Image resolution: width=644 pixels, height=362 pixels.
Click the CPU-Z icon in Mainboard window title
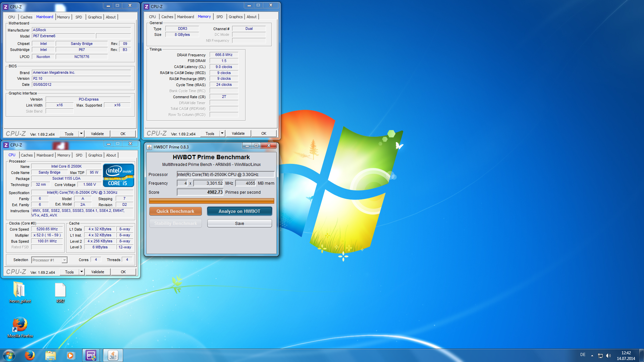coord(6,7)
